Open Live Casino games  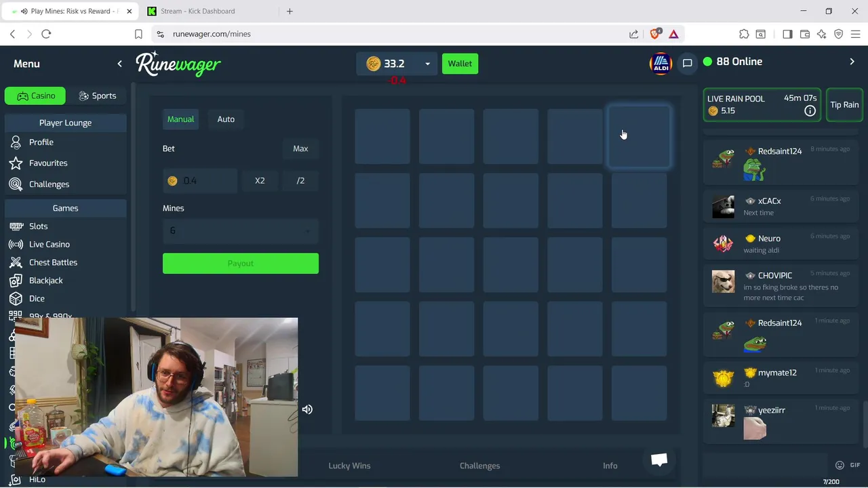click(49, 245)
